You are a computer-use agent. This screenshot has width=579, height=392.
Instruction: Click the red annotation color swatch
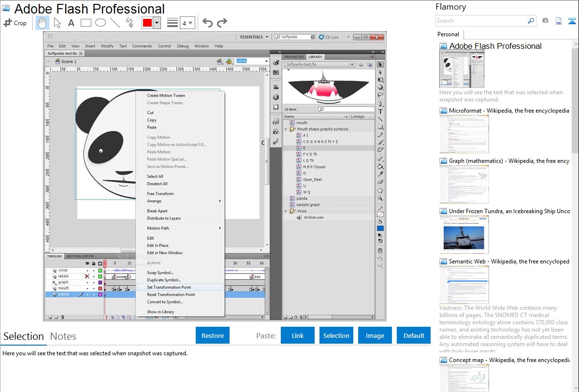tap(147, 23)
